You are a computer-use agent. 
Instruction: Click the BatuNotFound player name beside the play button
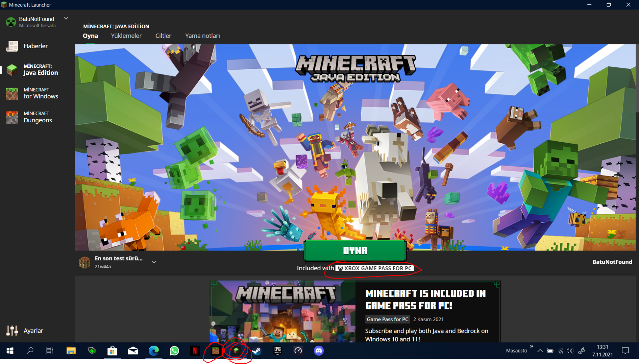tap(612, 262)
